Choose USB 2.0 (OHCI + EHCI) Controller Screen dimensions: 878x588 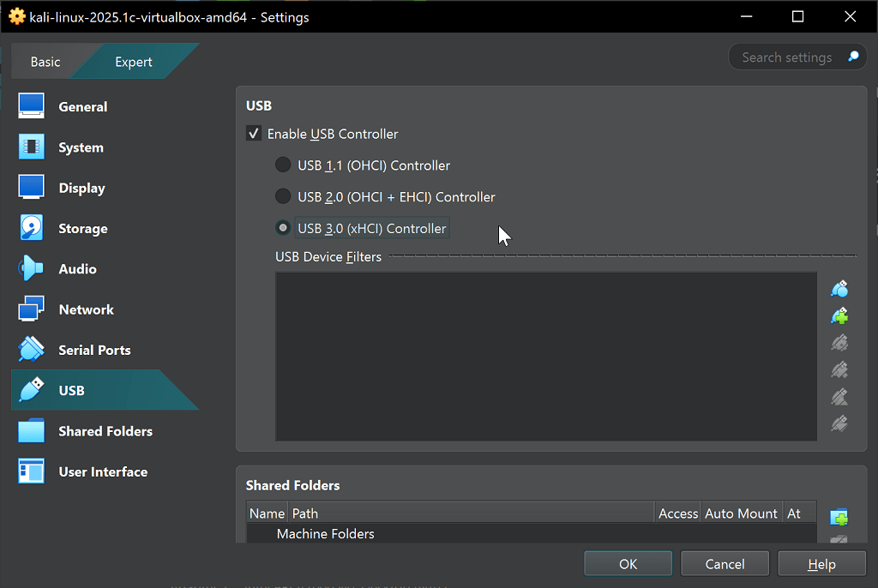click(x=283, y=196)
